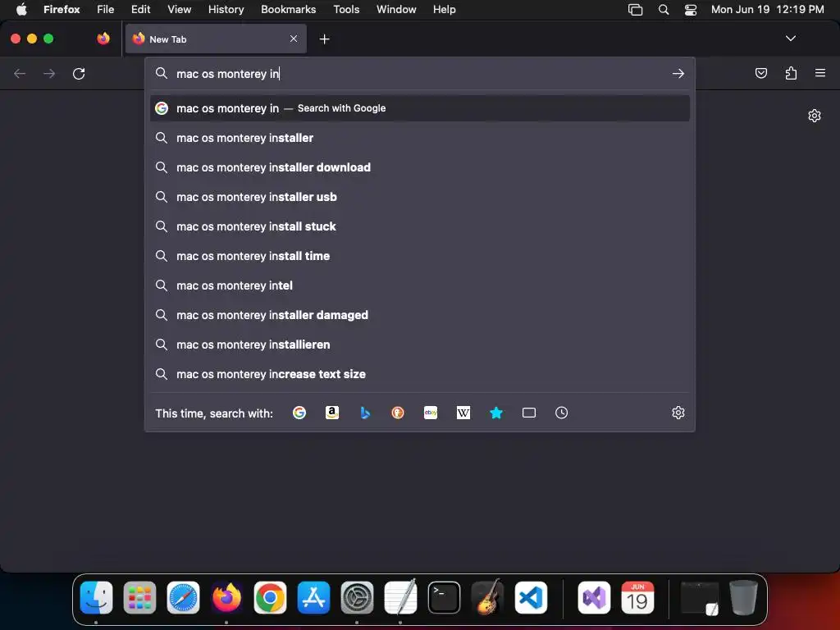The height and width of the screenshot is (630, 840).
Task: Open TextEdit from the Dock
Action: pos(400,597)
